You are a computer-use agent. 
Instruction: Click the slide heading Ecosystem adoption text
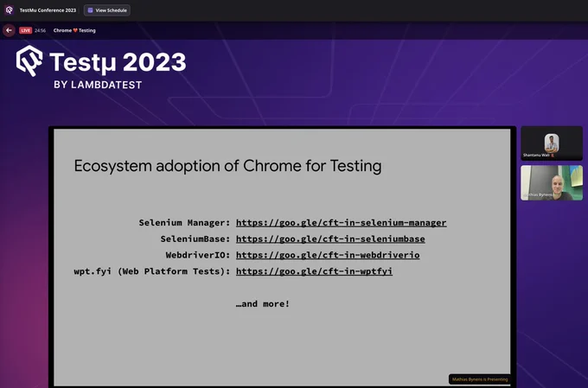tap(227, 166)
